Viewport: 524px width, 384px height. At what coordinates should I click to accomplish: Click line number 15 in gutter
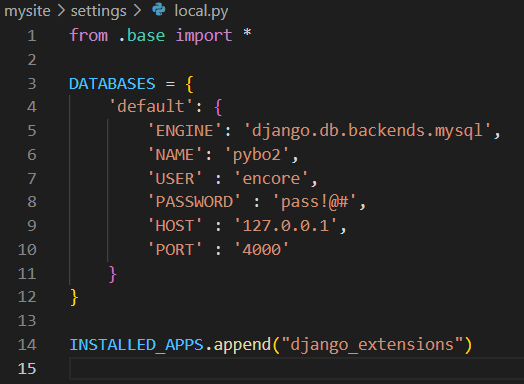point(27,369)
